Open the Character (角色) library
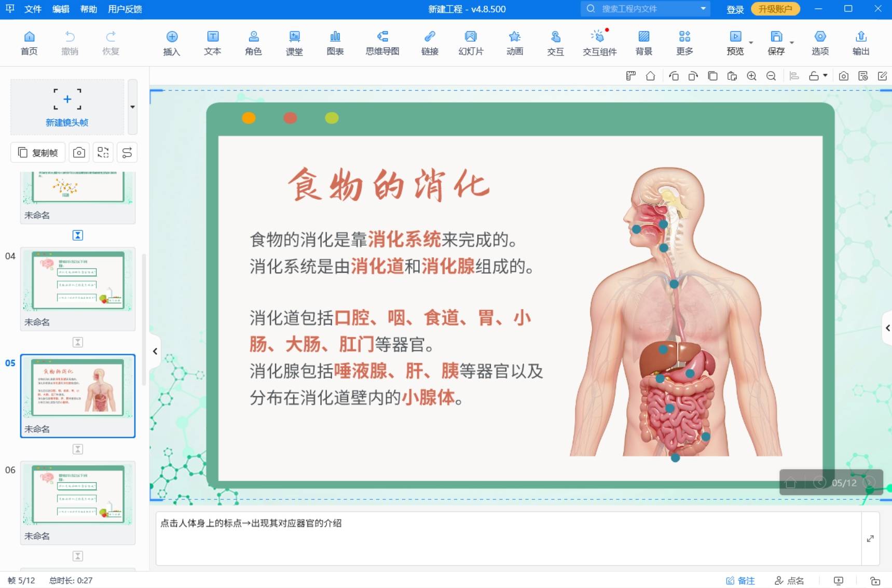The height and width of the screenshot is (588, 892). coord(253,43)
